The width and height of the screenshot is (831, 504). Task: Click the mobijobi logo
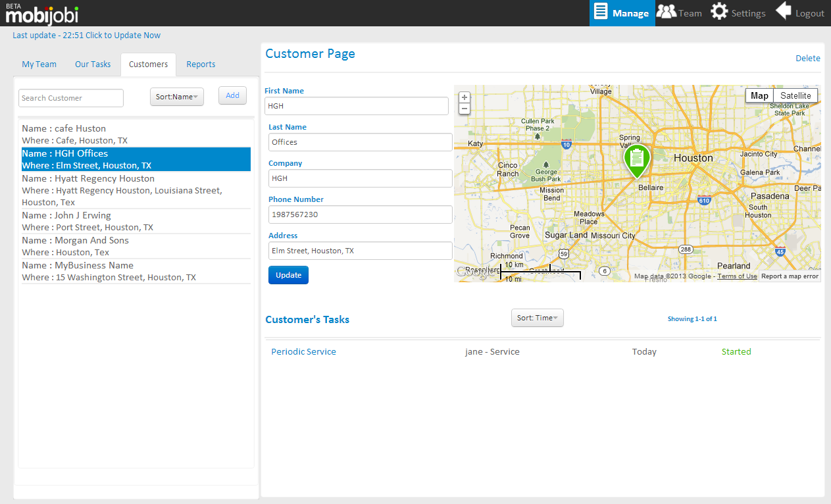pos(41,13)
